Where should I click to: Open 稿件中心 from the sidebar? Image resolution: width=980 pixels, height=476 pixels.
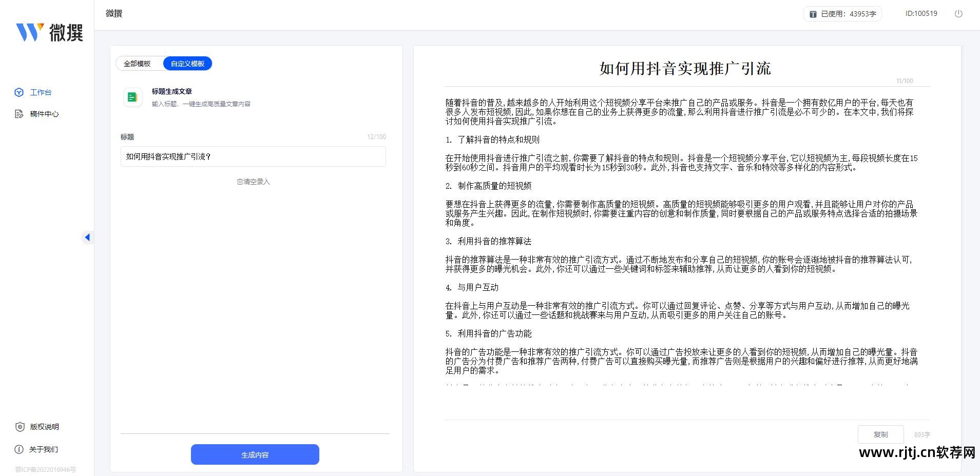(44, 114)
